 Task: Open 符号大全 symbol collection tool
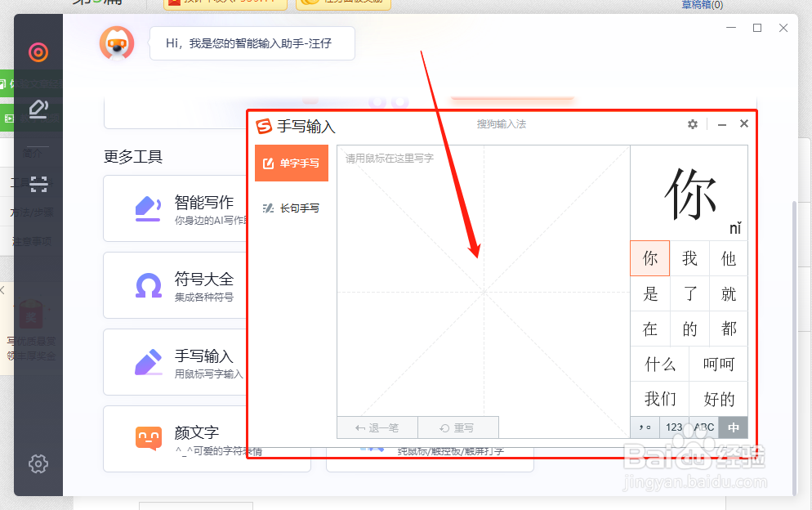point(175,285)
